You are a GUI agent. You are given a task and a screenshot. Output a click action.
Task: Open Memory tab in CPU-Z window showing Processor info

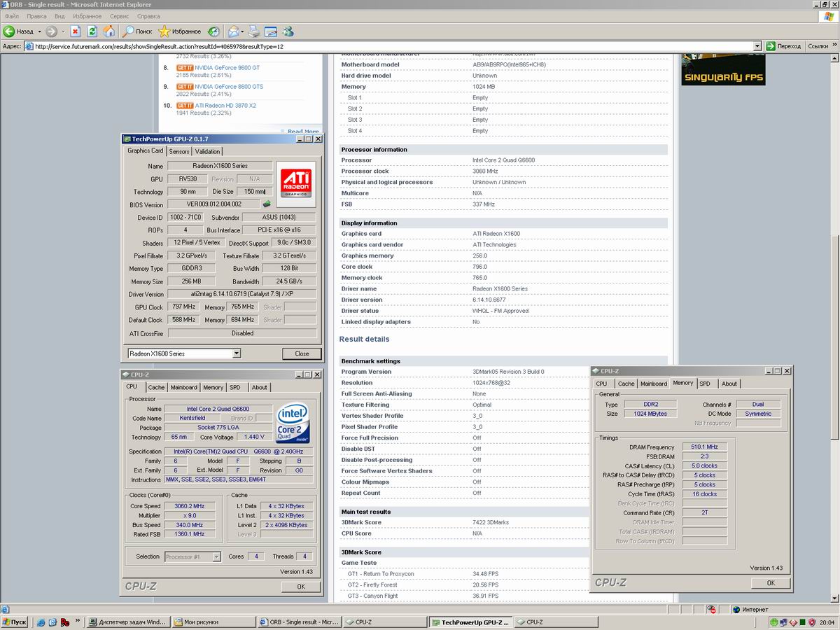(213, 387)
